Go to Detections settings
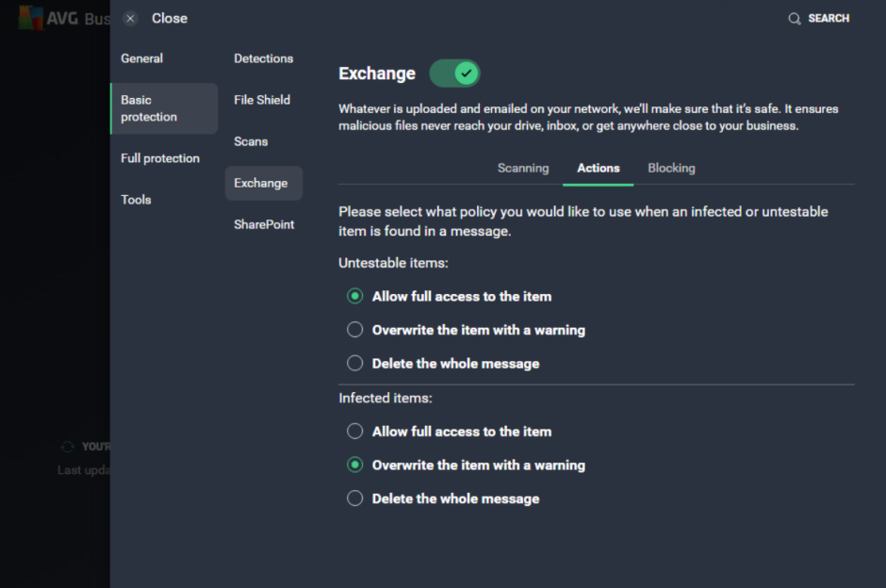Screen dimensions: 886x588 pos(264,57)
